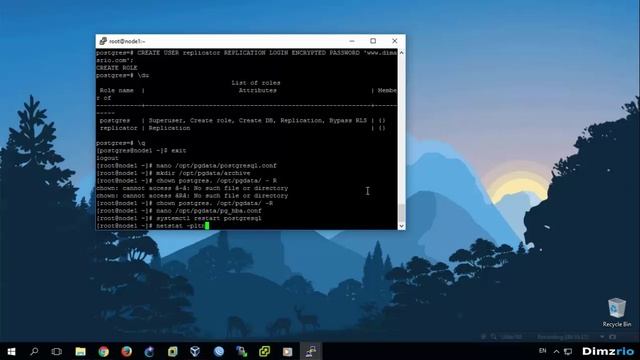640x360 pixels.
Task: Click 'replicator | Replication' role row
Action: point(242,128)
